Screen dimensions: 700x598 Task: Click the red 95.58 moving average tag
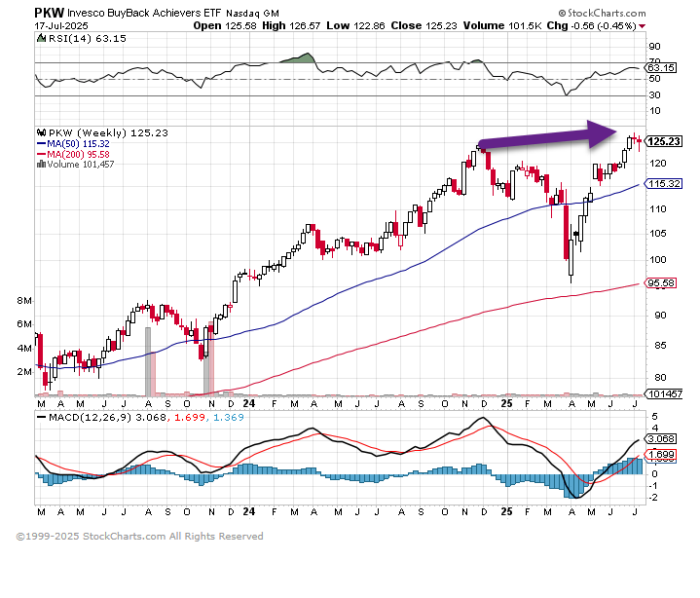tap(662, 283)
